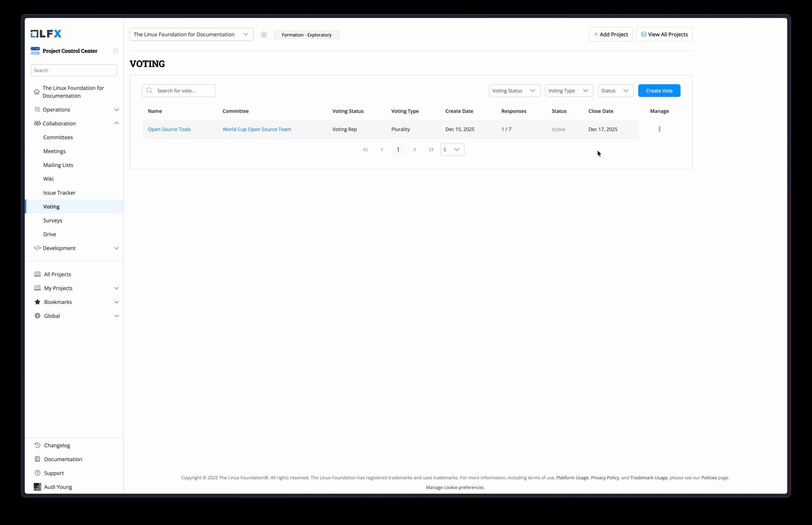Click the home icon for The Linux Foundation project
812x525 pixels.
click(x=37, y=92)
